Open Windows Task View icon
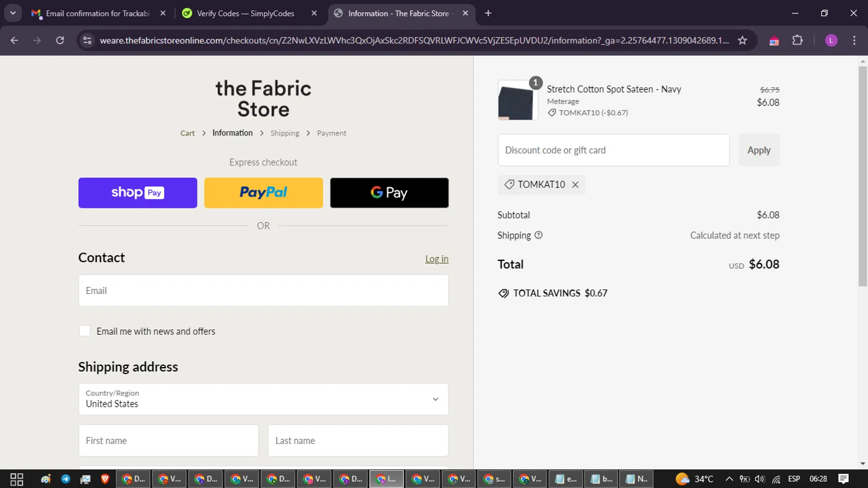The image size is (868, 488). 17,479
